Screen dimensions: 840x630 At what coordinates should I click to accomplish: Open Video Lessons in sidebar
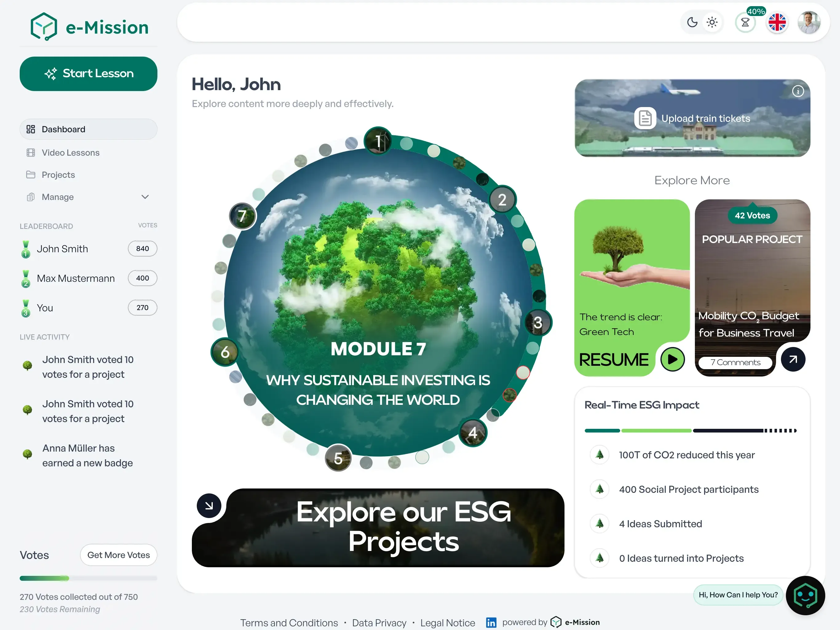(x=71, y=153)
